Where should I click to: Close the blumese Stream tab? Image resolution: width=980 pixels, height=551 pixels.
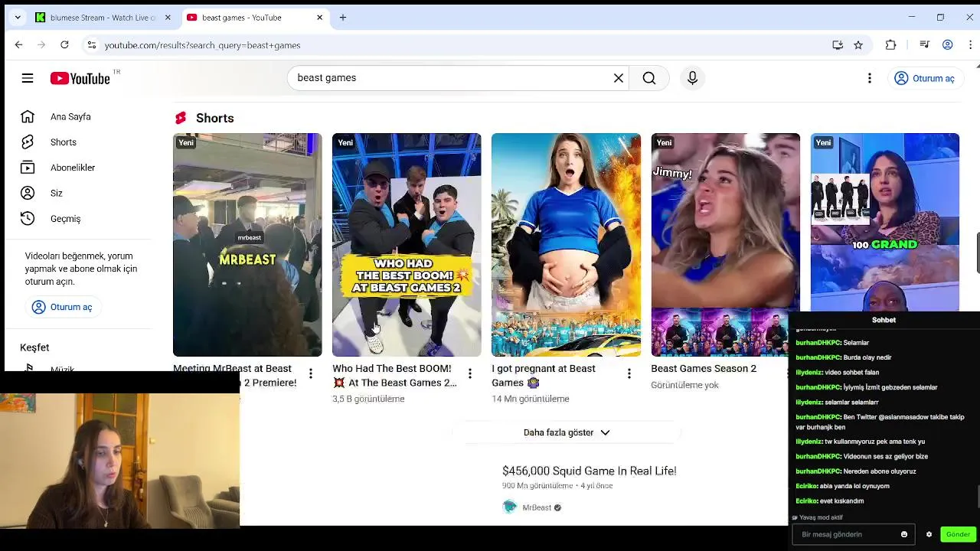click(x=168, y=18)
